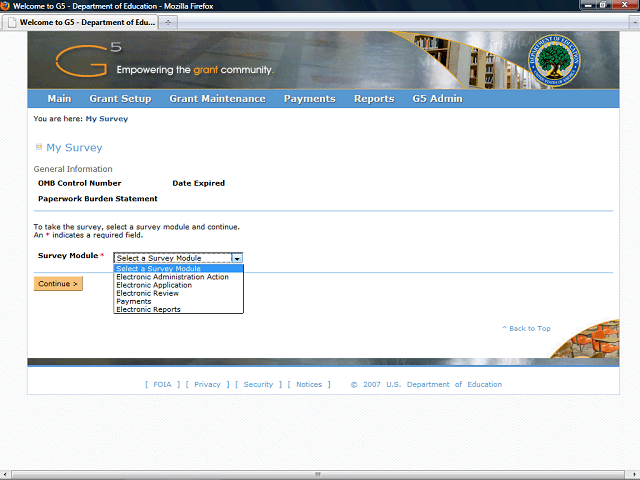Open the Payments navigation menu

click(310, 99)
